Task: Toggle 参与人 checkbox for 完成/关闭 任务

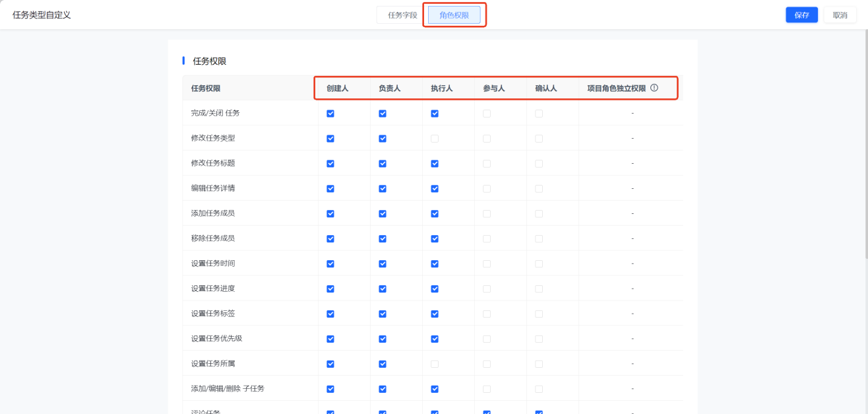Action: point(487,114)
